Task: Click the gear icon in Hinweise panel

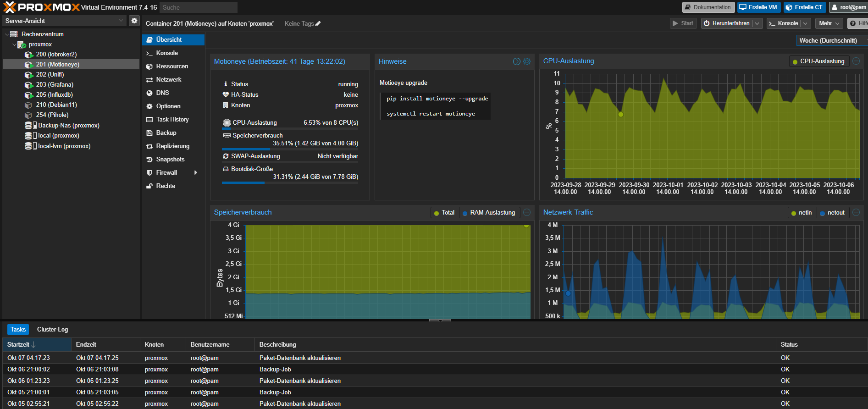Action: point(527,61)
